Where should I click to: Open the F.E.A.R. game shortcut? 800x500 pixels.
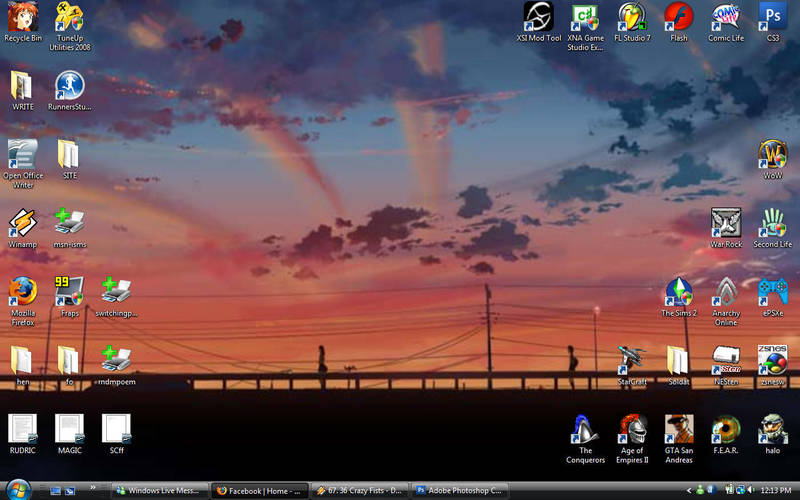pos(726,434)
